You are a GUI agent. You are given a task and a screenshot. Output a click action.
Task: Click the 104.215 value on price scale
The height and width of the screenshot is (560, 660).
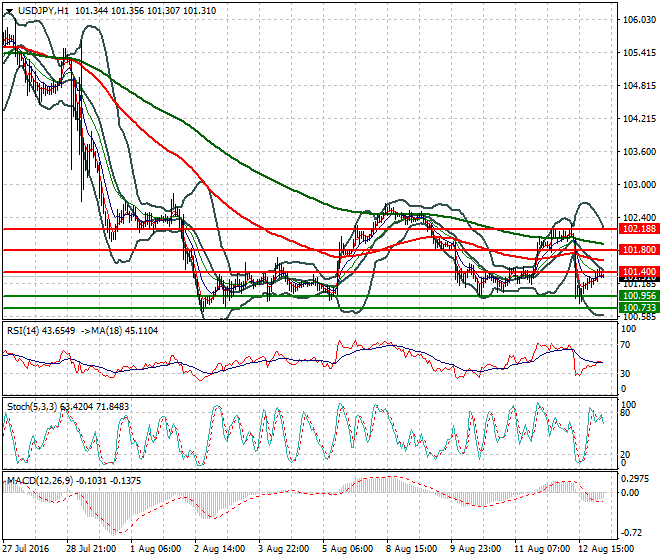coord(638,119)
